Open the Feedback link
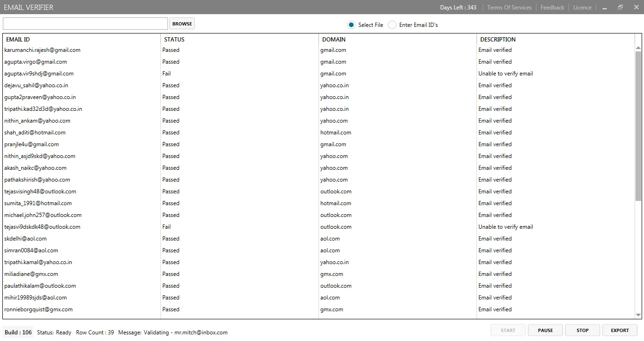The image size is (644, 341). [552, 8]
